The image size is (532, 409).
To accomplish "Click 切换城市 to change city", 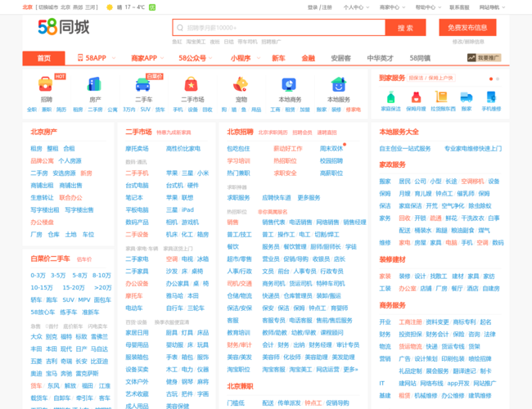I will (48, 7).
